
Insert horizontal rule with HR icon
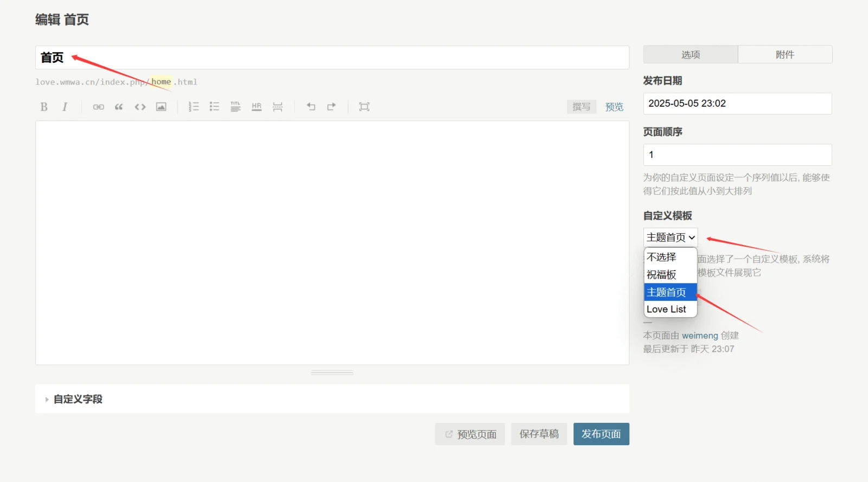point(257,107)
